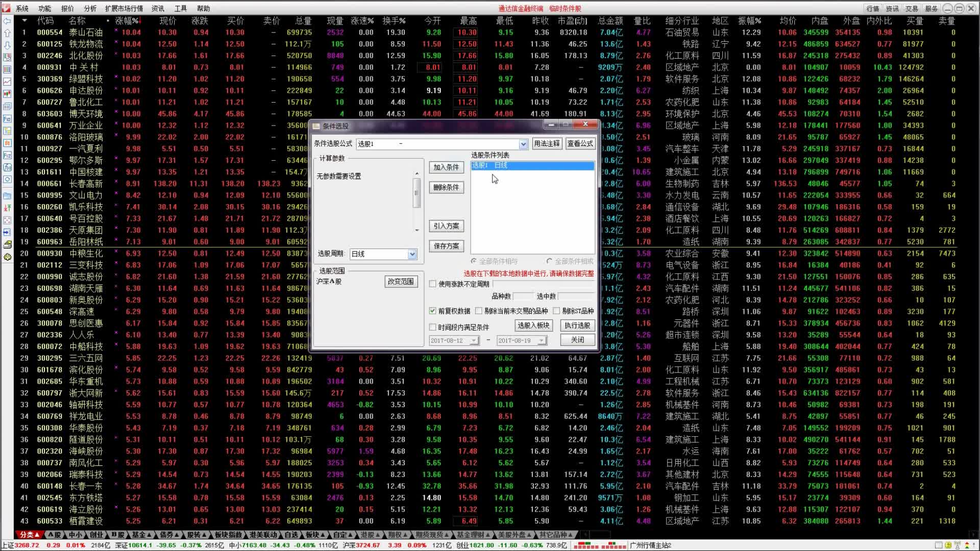Click the F10 company info sidebar icon

[7, 118]
